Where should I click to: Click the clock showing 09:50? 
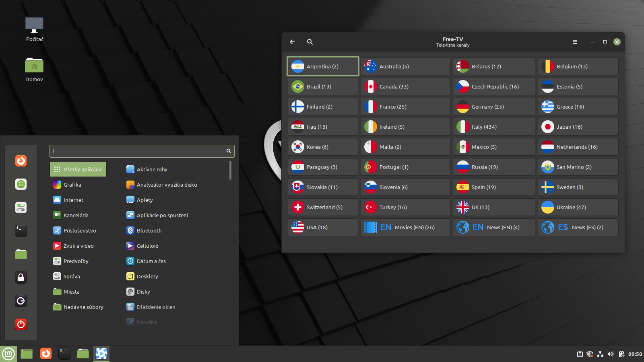click(x=635, y=354)
